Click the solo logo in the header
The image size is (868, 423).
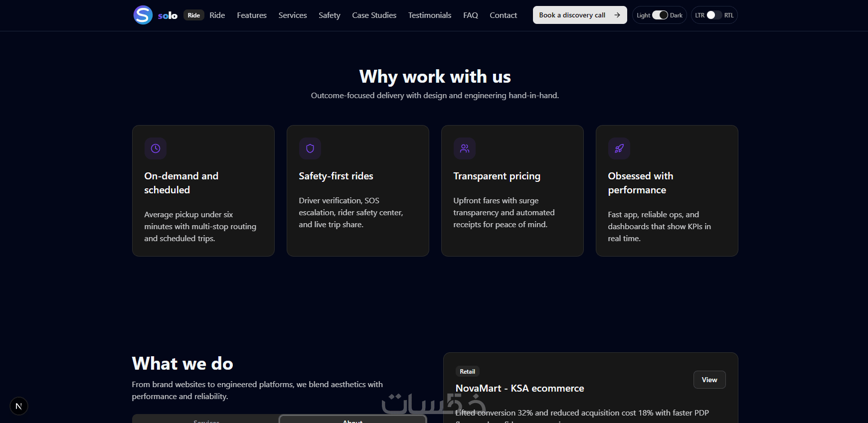[x=155, y=15]
